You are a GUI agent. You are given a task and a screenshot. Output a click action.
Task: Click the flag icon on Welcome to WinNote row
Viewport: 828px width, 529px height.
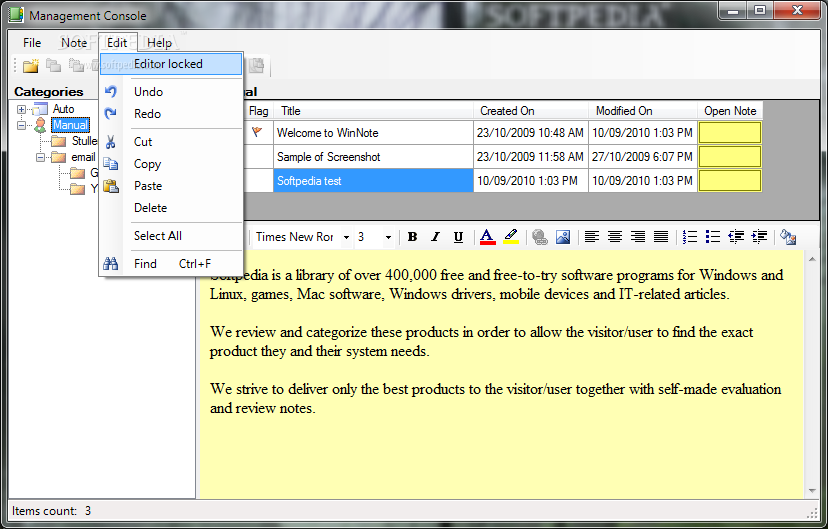click(x=257, y=131)
